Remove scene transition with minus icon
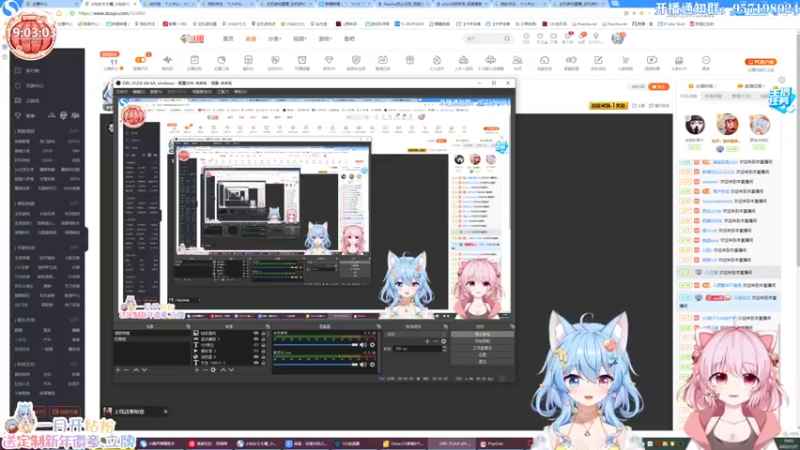Viewport: 800px width, 450px height. click(436, 341)
